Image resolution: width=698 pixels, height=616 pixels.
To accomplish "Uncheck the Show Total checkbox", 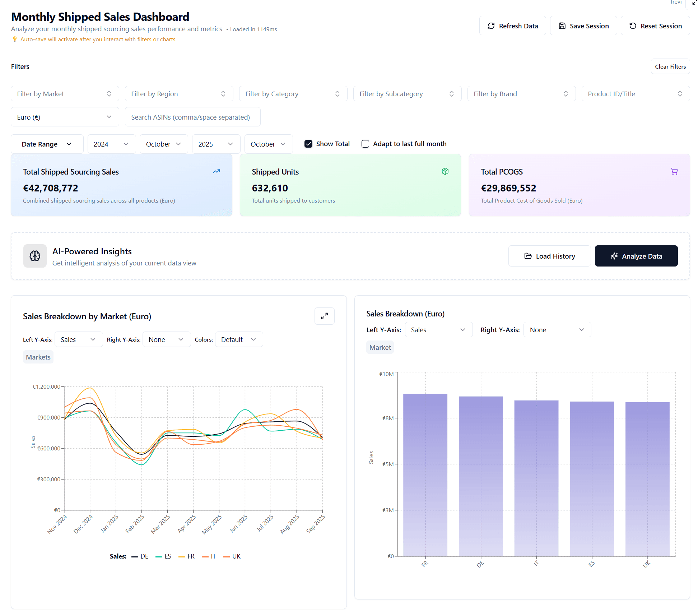I will click(308, 144).
